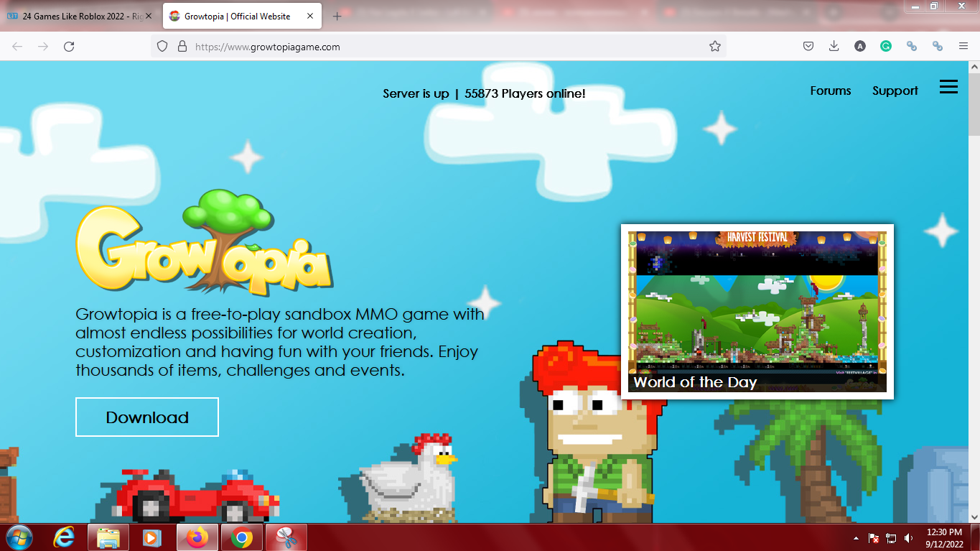Screen dimensions: 980x551
Task: Open Windows Media Player from taskbar
Action: pos(151,537)
